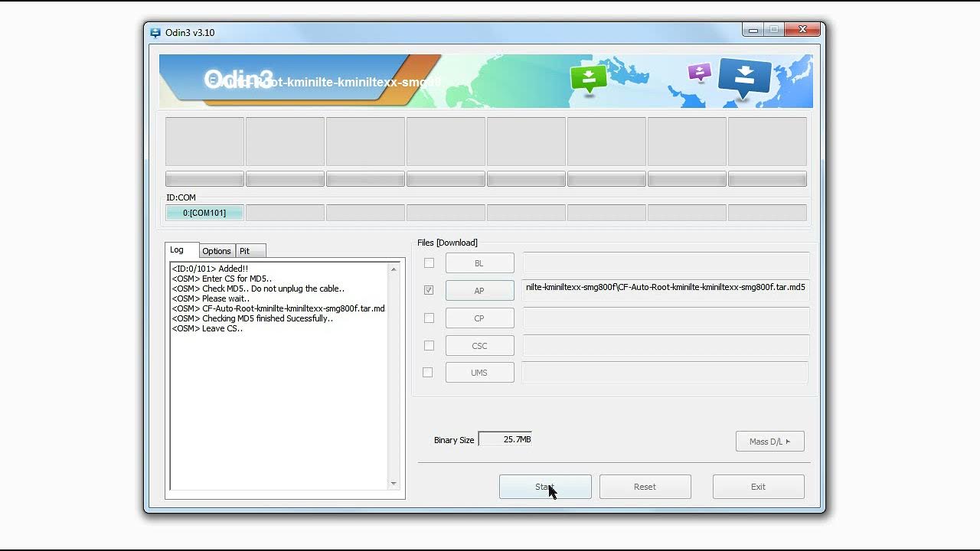Viewport: 980px width, 551px height.
Task: Click the CSC file button
Action: point(480,346)
